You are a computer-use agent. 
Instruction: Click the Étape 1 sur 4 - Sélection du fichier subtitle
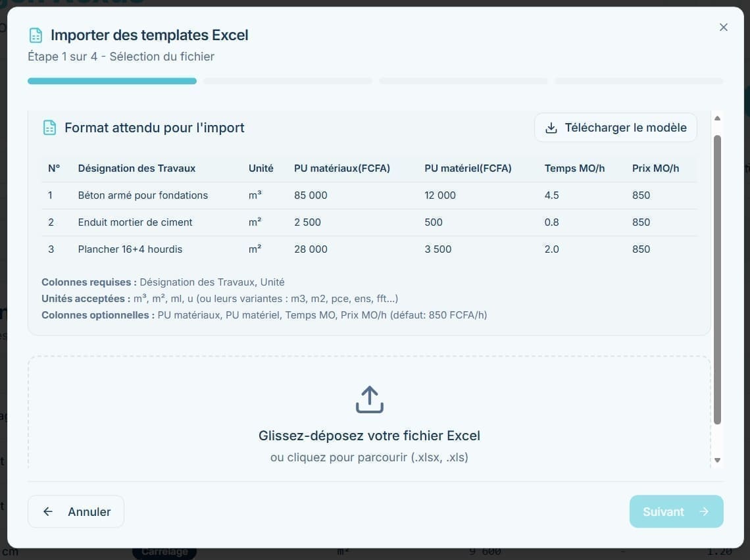[x=121, y=57]
